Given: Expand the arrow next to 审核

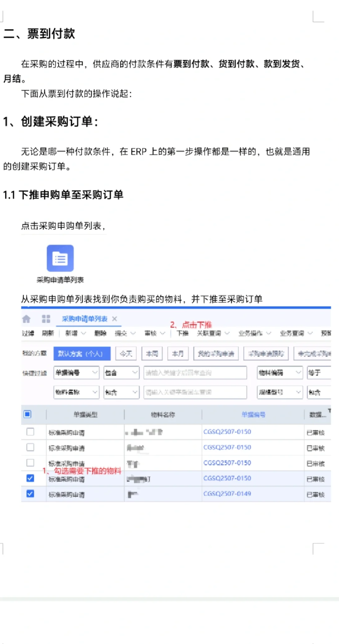Looking at the screenshot, I should [163, 333].
